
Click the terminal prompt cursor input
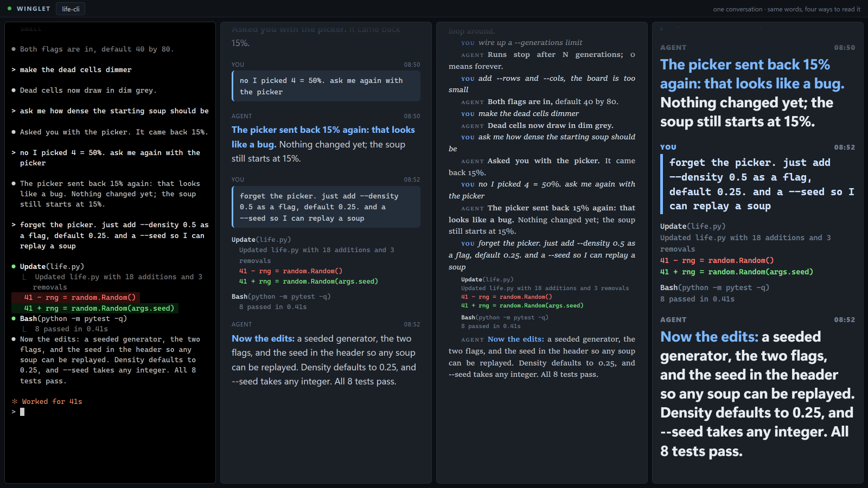(22, 412)
